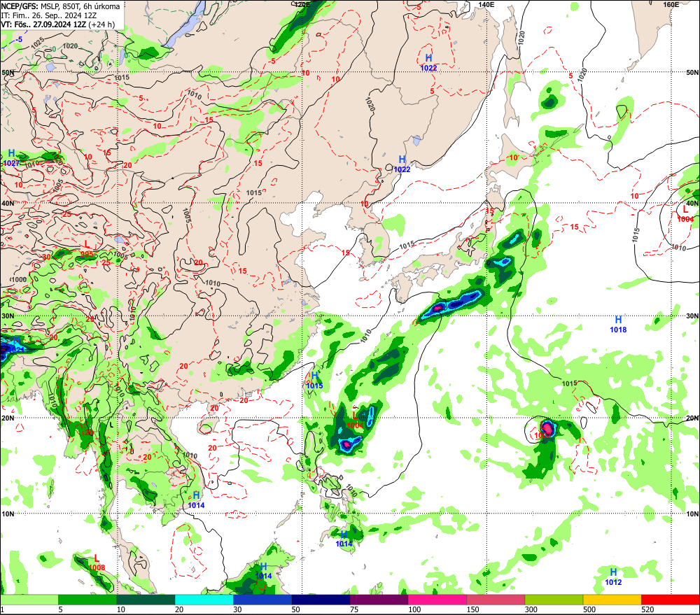
Task: Click the L 1002 tropical low marker
Action: pyautogui.click(x=544, y=430)
